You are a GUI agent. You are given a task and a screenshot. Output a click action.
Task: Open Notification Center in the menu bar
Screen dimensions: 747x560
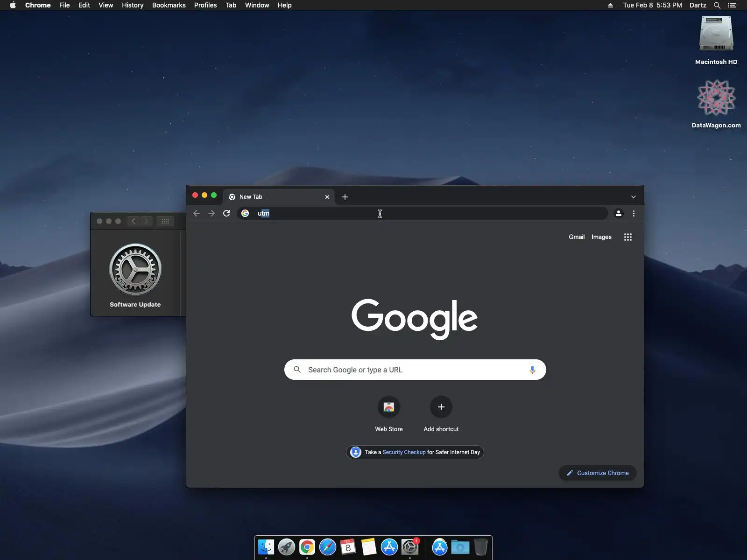click(732, 5)
